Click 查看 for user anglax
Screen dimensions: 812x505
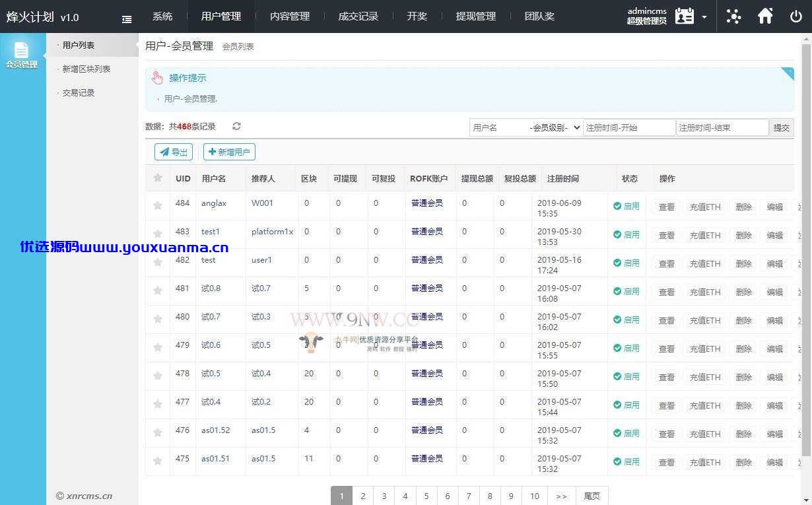pyautogui.click(x=667, y=207)
